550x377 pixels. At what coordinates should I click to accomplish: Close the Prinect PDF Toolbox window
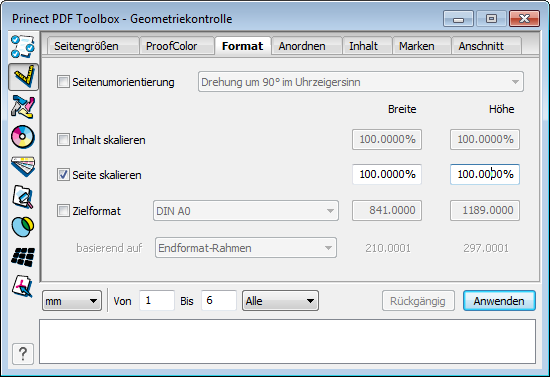point(524,19)
